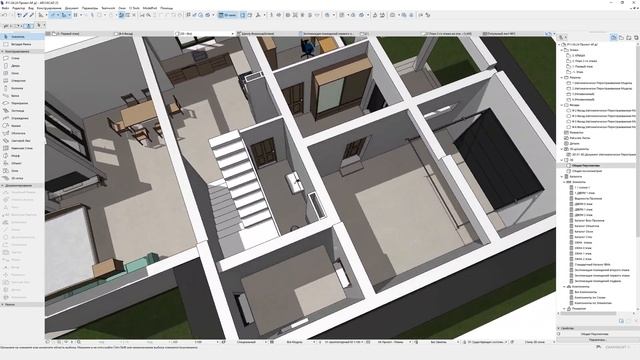Collapse the Конструирование toolbox section
The image size is (640, 360).
click(x=3, y=51)
